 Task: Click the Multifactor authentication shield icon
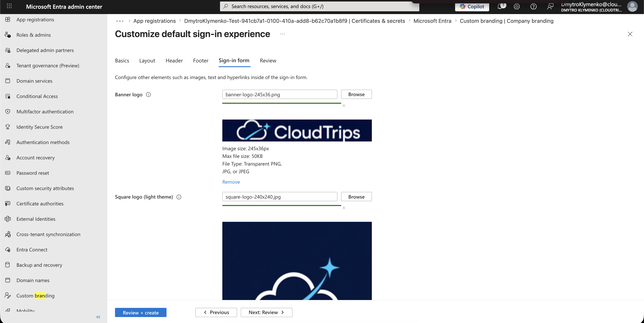coord(8,111)
